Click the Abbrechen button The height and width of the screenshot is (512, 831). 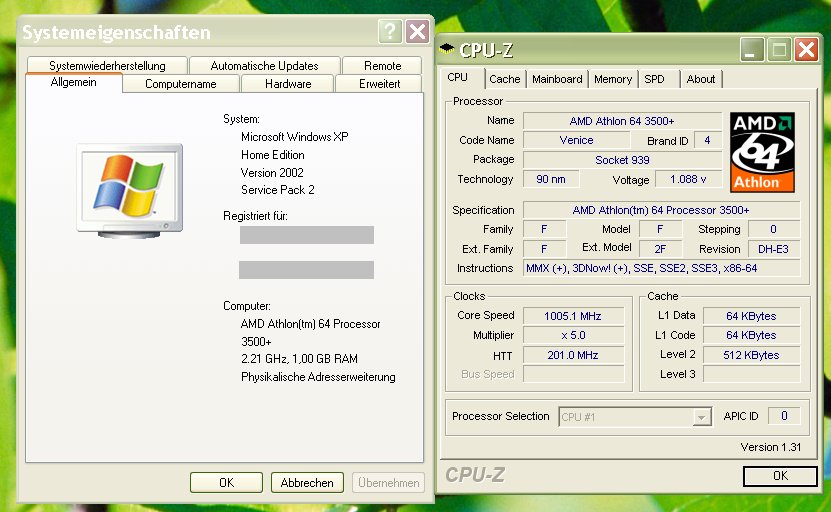307,482
